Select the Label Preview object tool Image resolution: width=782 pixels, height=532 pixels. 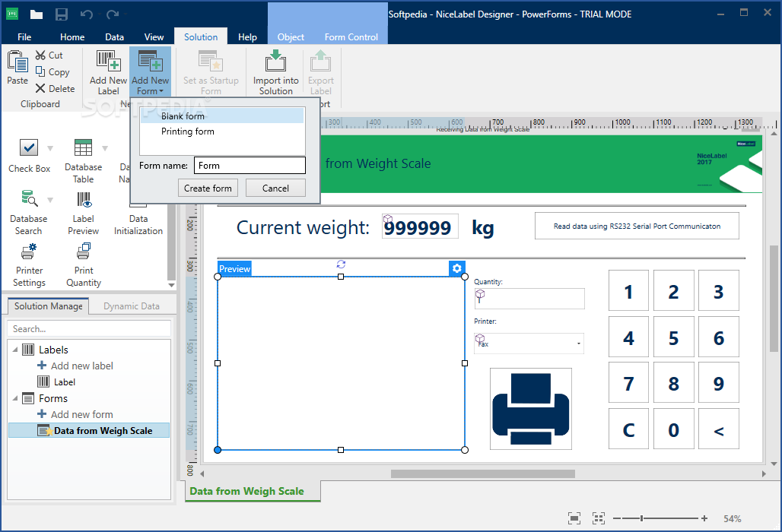point(83,213)
